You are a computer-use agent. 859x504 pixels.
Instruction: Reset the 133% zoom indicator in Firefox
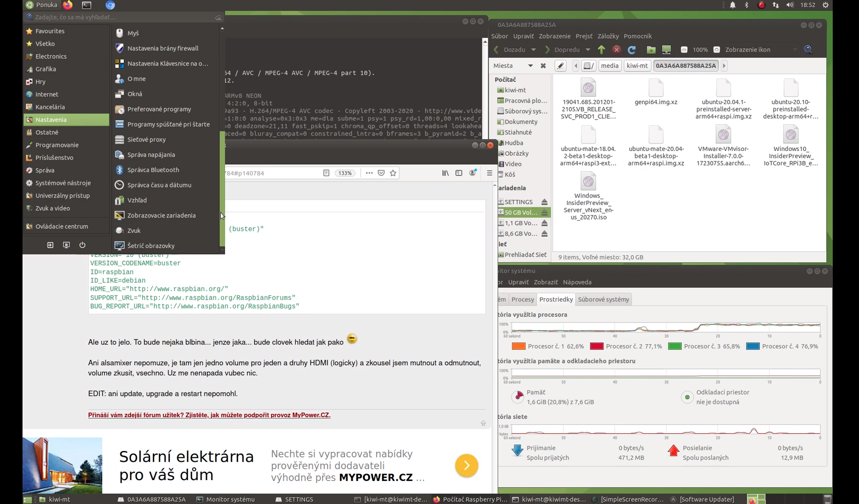345,173
